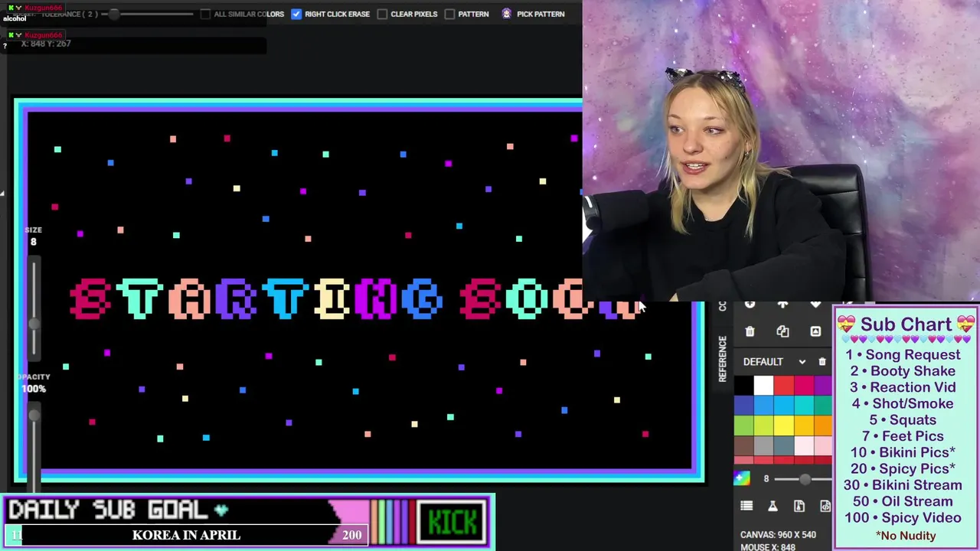Move layer up with the up arrow icon
This screenshot has width=980, height=551.
[x=782, y=305]
